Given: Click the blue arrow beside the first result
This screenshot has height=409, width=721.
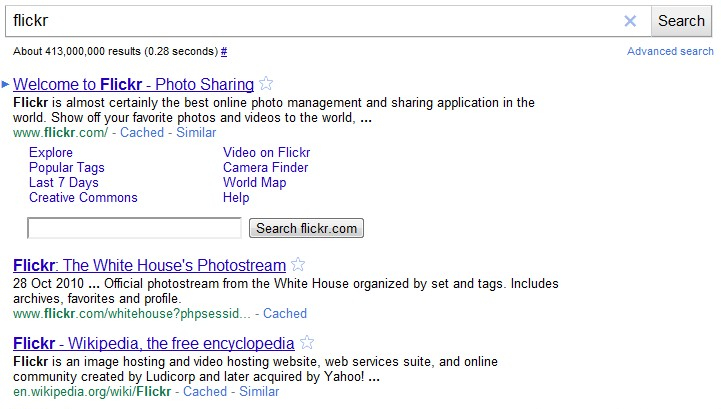Looking at the screenshot, I should coord(6,84).
